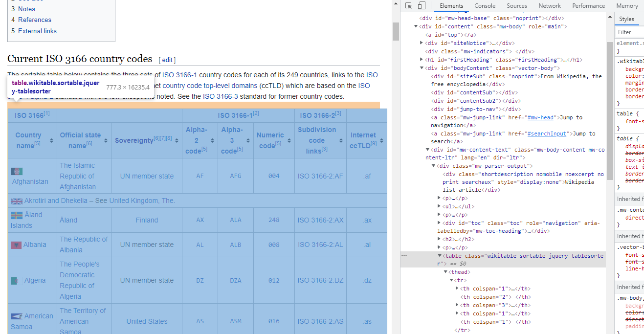Screen dimensions: 644x334
Task: Select the Styles pane tab
Action: (626, 19)
